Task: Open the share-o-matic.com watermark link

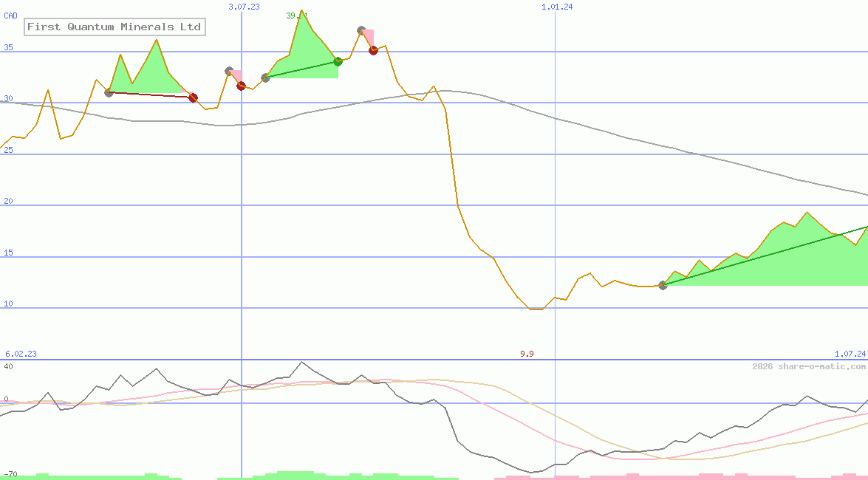Action: [809, 366]
